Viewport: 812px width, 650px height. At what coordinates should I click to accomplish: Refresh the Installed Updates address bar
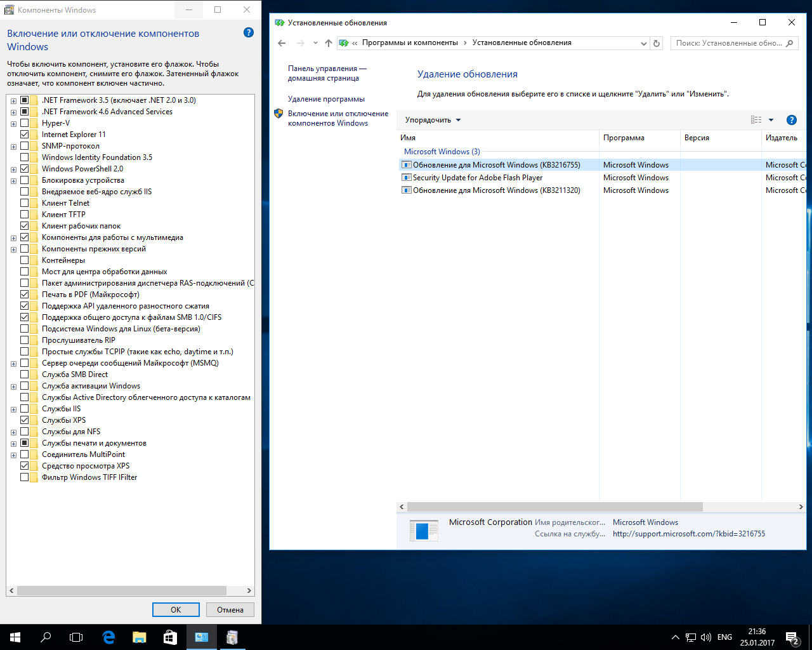pos(657,43)
